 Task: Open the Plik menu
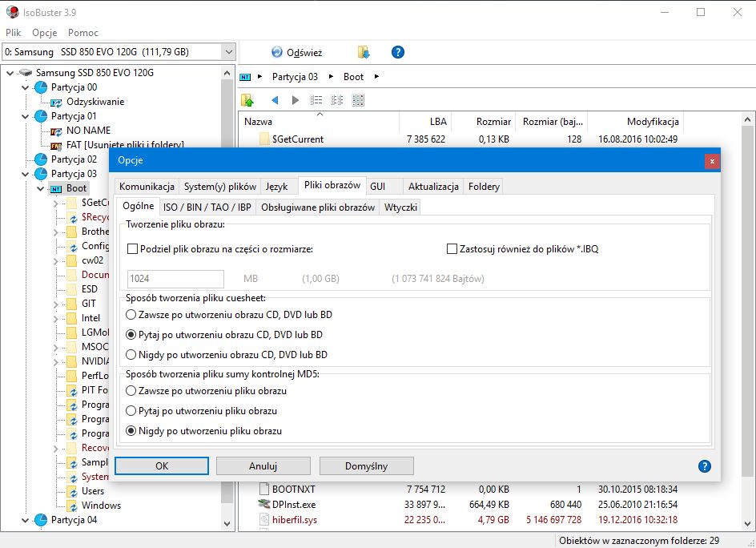[13, 33]
